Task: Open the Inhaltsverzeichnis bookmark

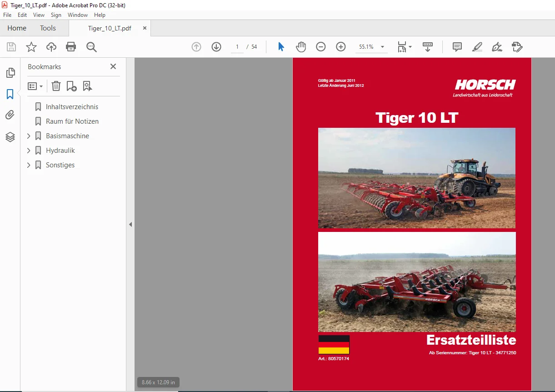Action: point(72,107)
